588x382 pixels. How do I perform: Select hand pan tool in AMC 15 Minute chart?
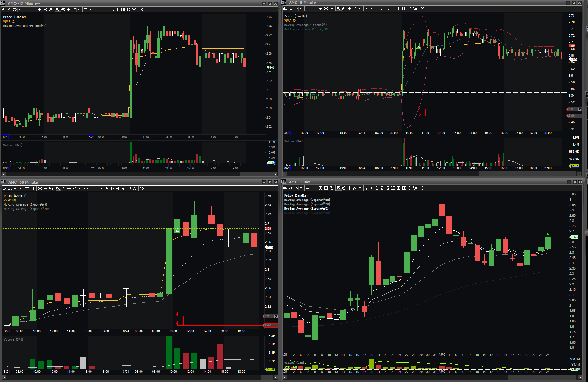(63, 10)
